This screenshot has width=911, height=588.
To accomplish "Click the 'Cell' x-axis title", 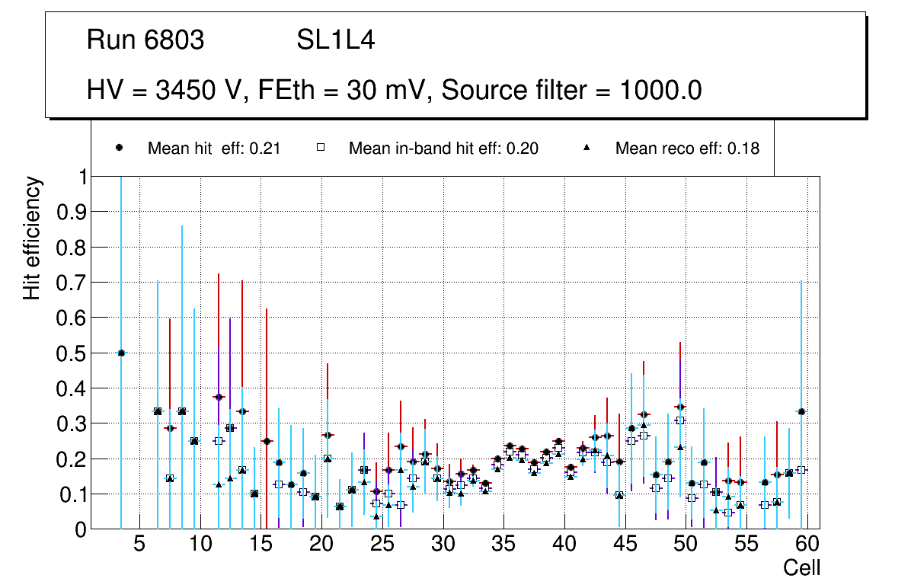I will pos(802,567).
